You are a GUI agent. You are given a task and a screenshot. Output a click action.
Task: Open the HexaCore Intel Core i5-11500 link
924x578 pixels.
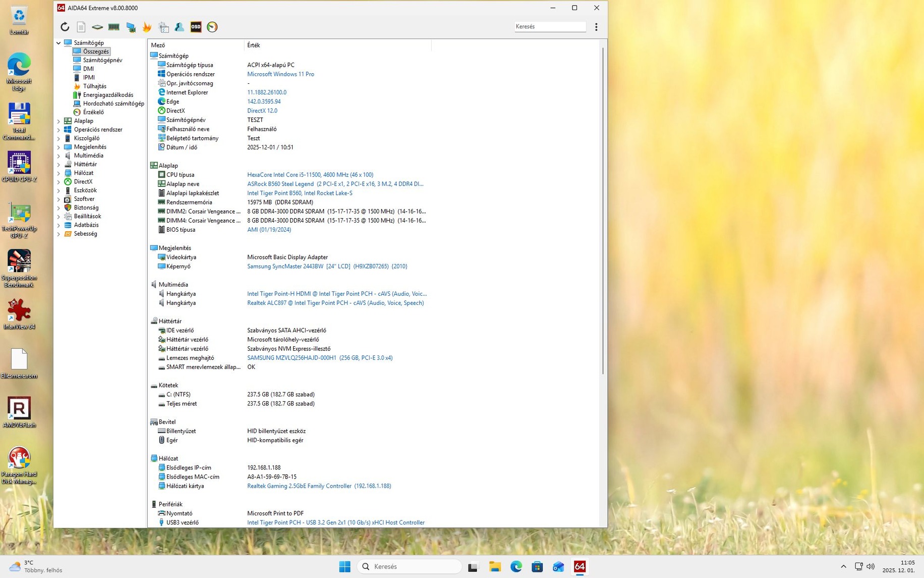tap(310, 175)
